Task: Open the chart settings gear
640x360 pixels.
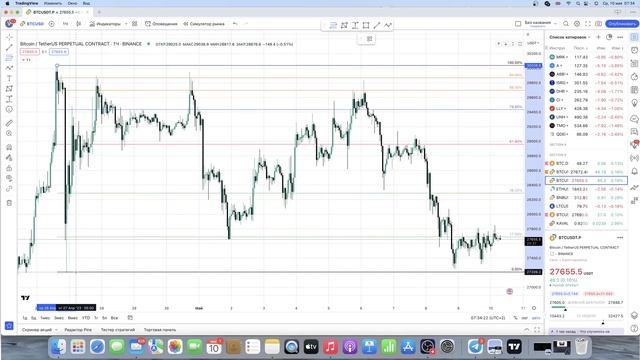Action: tap(577, 24)
